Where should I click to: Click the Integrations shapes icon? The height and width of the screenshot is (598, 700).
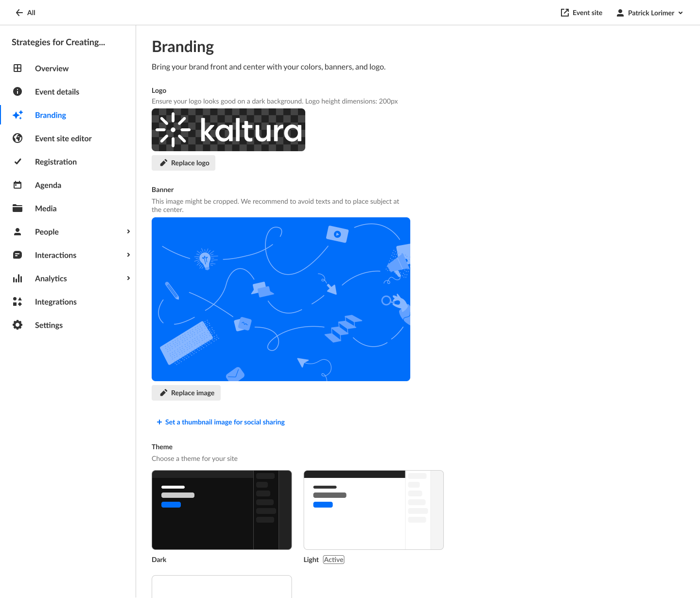(17, 301)
